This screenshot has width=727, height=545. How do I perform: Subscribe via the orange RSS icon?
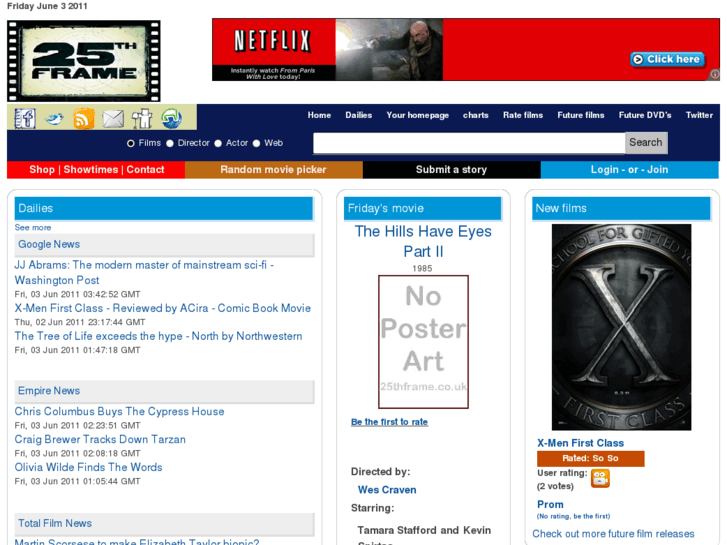[83, 119]
